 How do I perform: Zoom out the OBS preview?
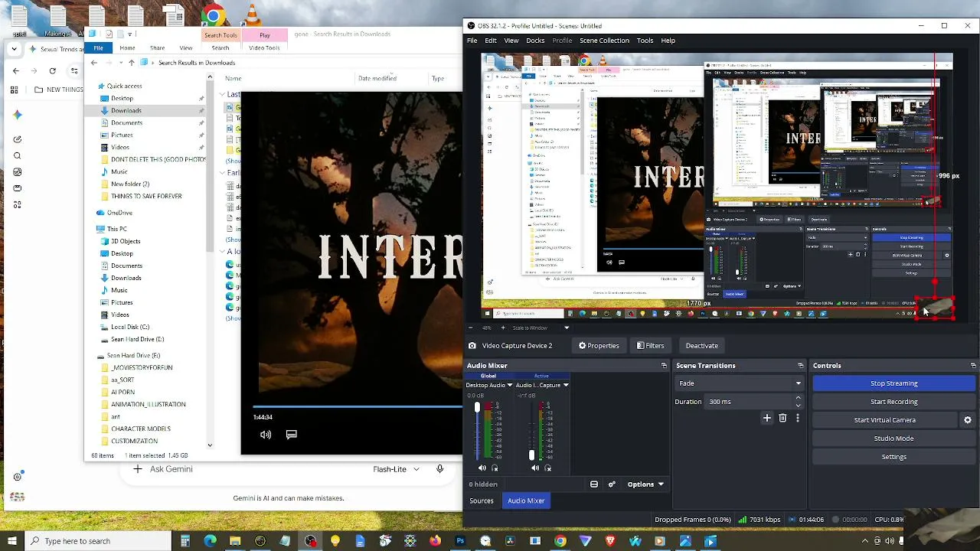[x=472, y=328]
